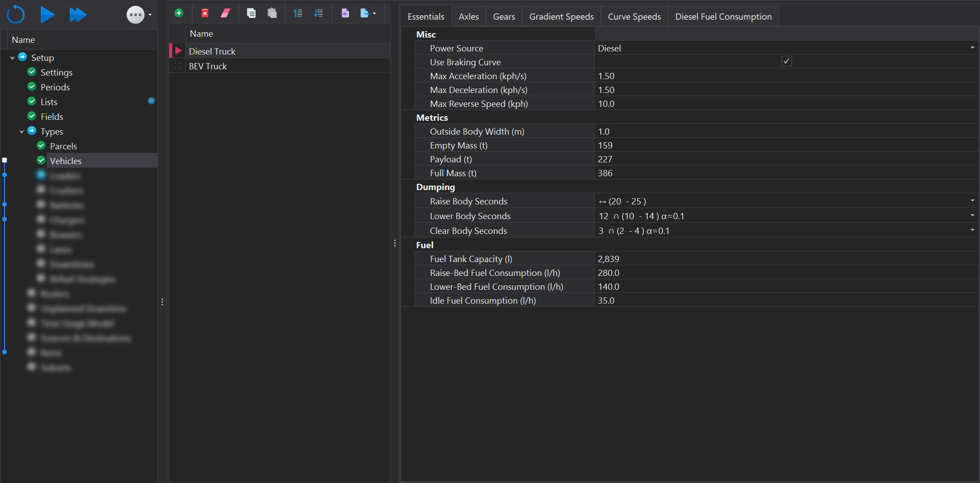Open Raise Body Seconds distribution dropdown

972,201
